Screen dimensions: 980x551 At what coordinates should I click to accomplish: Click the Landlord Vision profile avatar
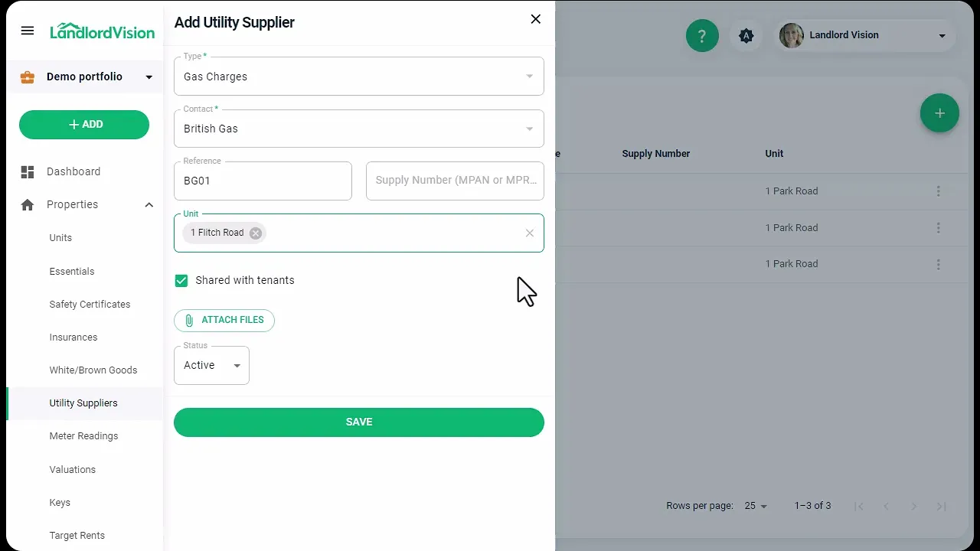(792, 35)
